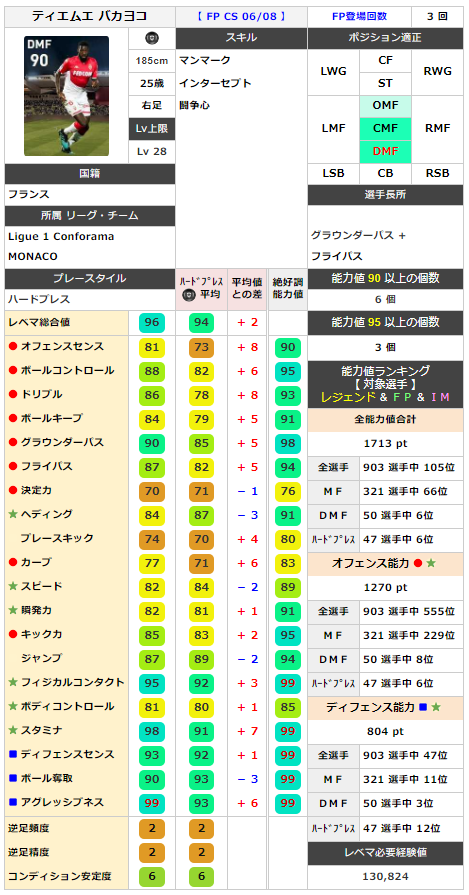Screen dimensions: 469x895
Task: Click the 平均値との差 column header
Action: pyautogui.click(x=247, y=290)
